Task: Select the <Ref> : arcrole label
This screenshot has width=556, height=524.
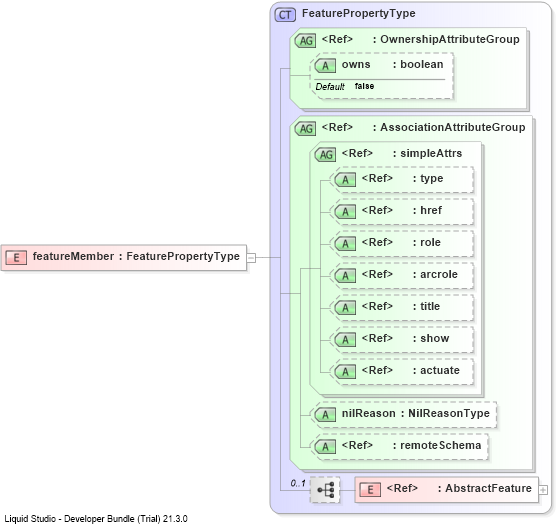Action: click(x=410, y=274)
